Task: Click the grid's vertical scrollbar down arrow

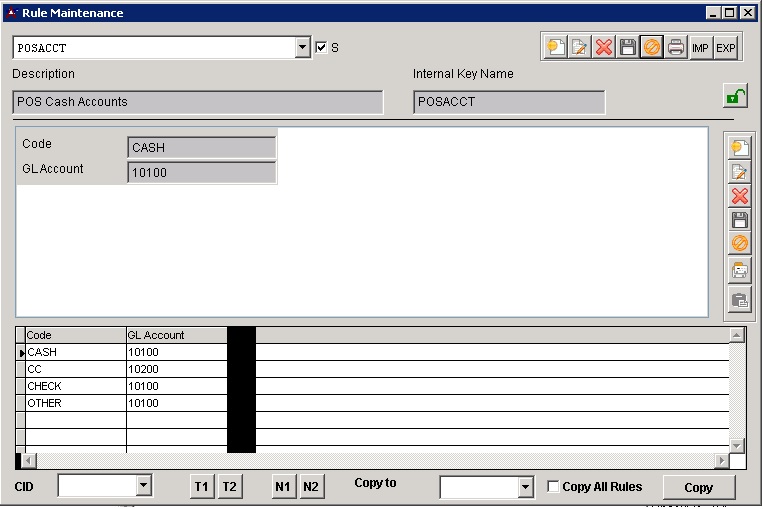Action: pyautogui.click(x=737, y=445)
